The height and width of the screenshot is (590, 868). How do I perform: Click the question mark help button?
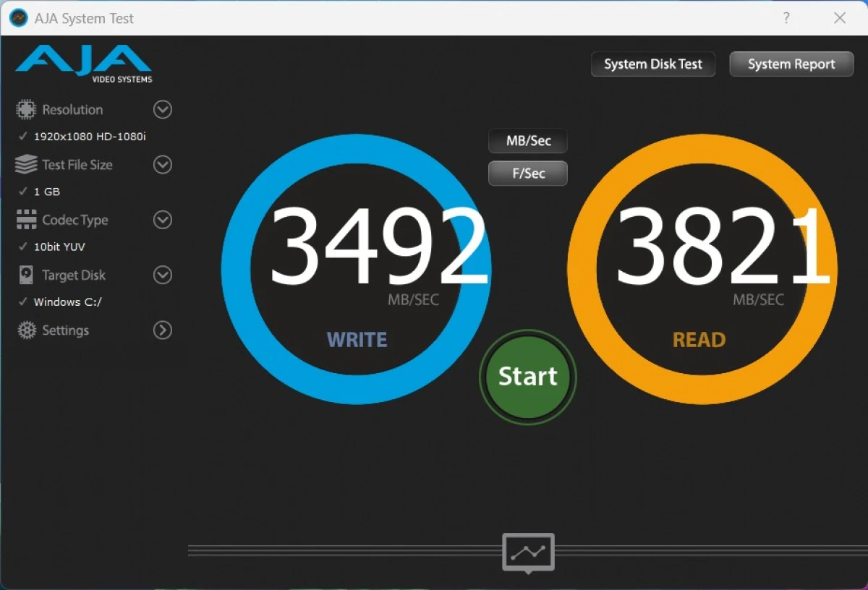pyautogui.click(x=786, y=18)
